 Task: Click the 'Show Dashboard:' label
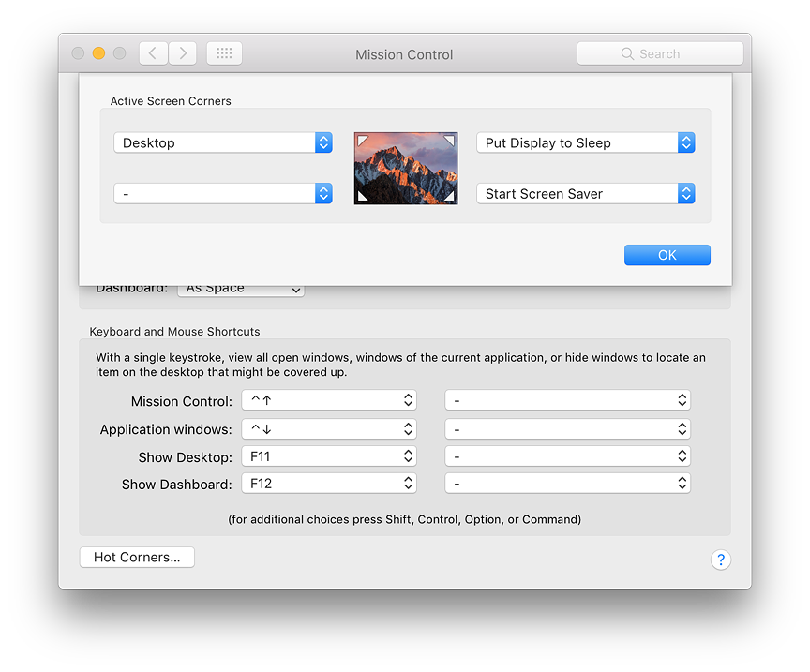pyautogui.click(x=176, y=485)
